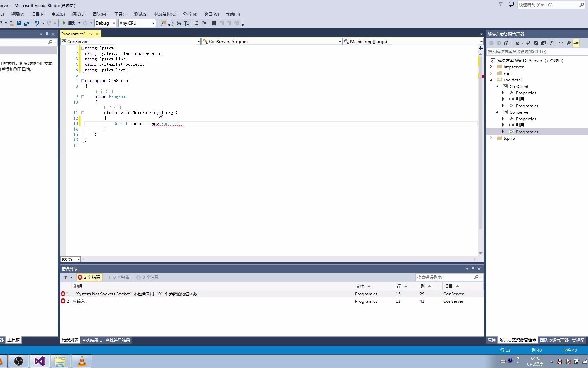Click Show All Files icon
Viewport: 588px width, 368px height.
(x=551, y=43)
